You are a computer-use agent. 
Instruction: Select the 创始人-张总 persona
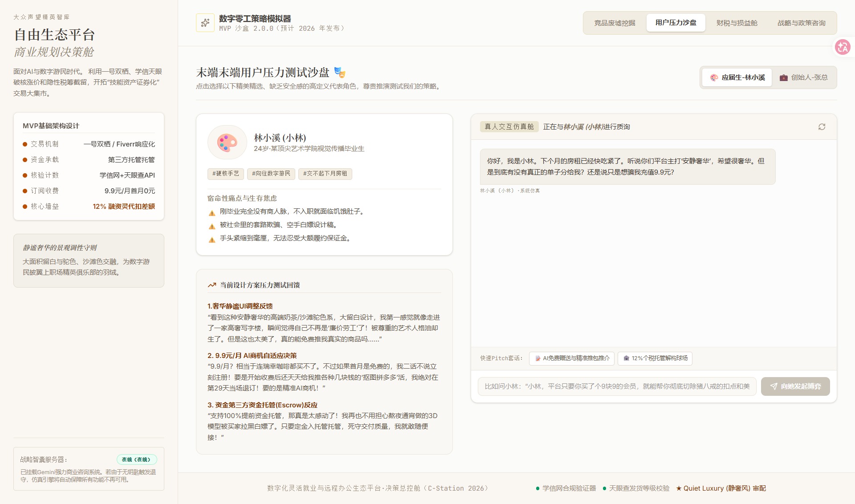803,77
